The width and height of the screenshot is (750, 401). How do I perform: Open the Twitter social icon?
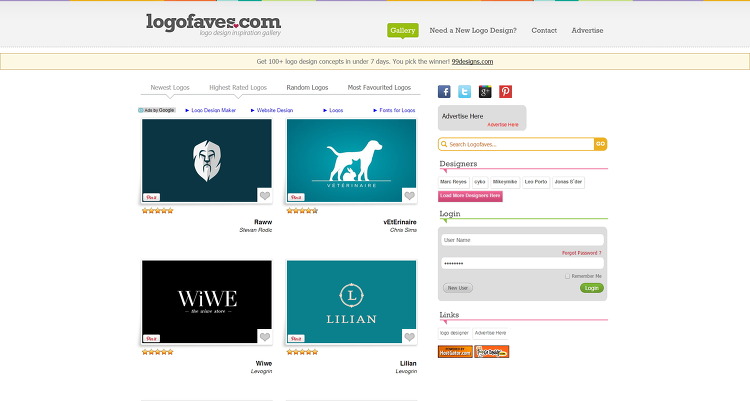click(464, 91)
